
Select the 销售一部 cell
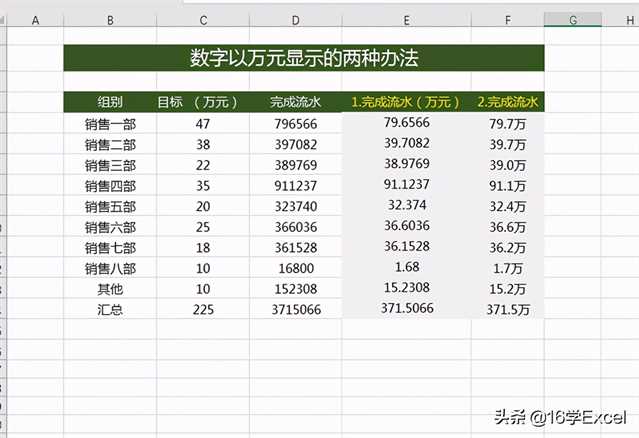coord(110,123)
